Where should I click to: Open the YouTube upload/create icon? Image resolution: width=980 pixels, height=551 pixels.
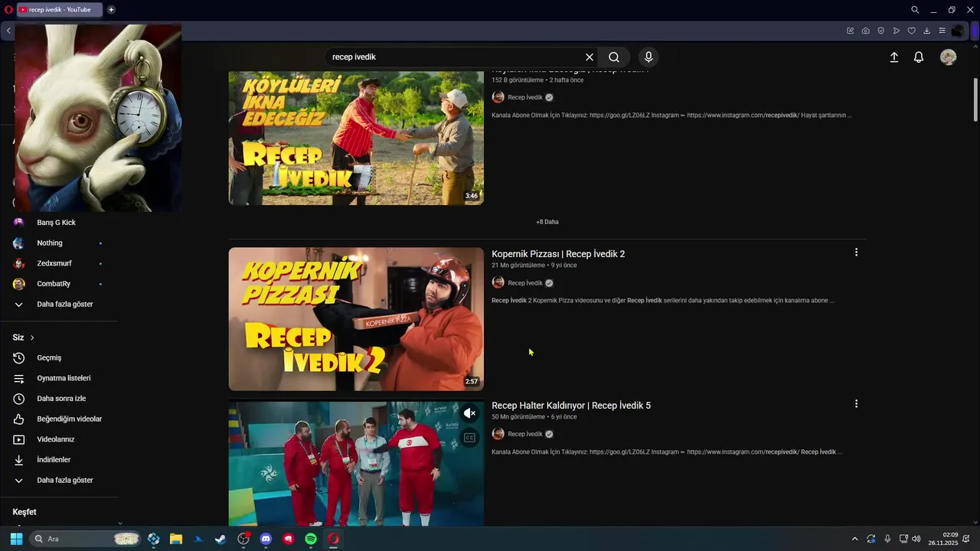pos(893,57)
